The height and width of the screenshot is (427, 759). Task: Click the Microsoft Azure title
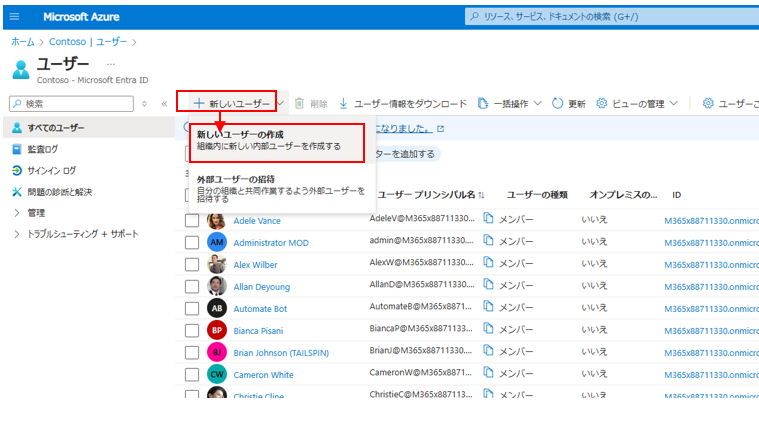click(81, 17)
